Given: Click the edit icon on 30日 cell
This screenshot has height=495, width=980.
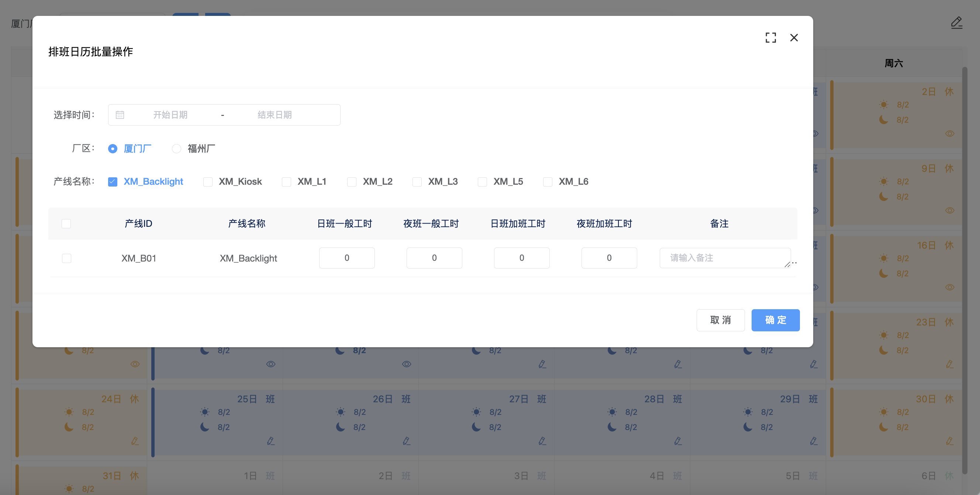Looking at the screenshot, I should 950,441.
